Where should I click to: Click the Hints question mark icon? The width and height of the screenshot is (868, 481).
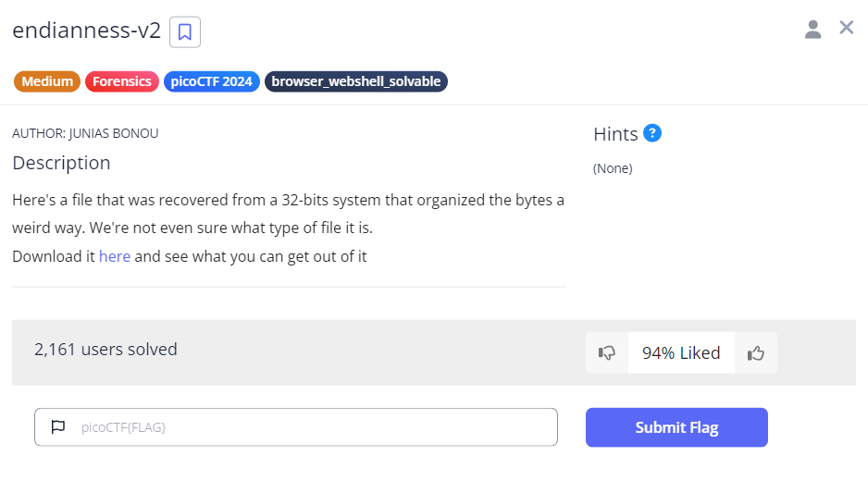(652, 133)
